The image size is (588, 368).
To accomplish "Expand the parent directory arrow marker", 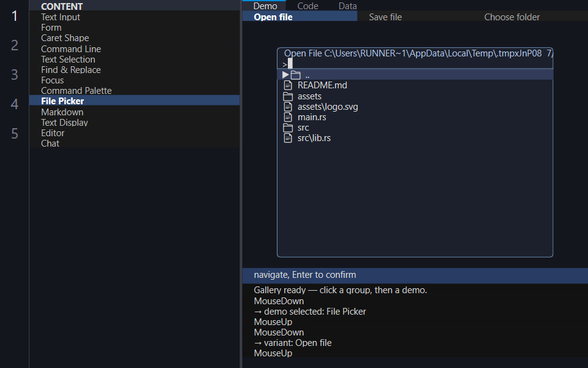I will tap(285, 75).
